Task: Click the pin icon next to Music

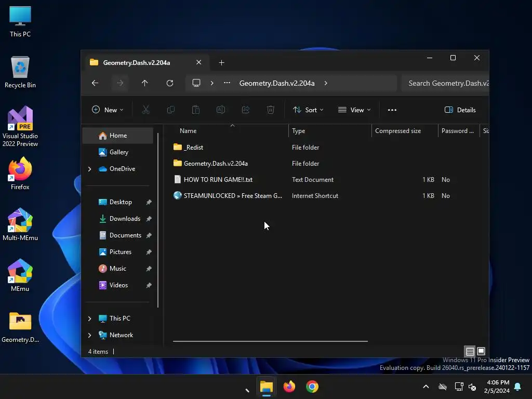Action: 149,269
